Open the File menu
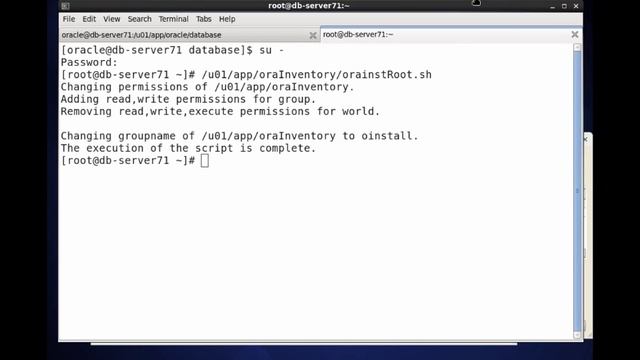This screenshot has height=360, width=640. [69, 19]
